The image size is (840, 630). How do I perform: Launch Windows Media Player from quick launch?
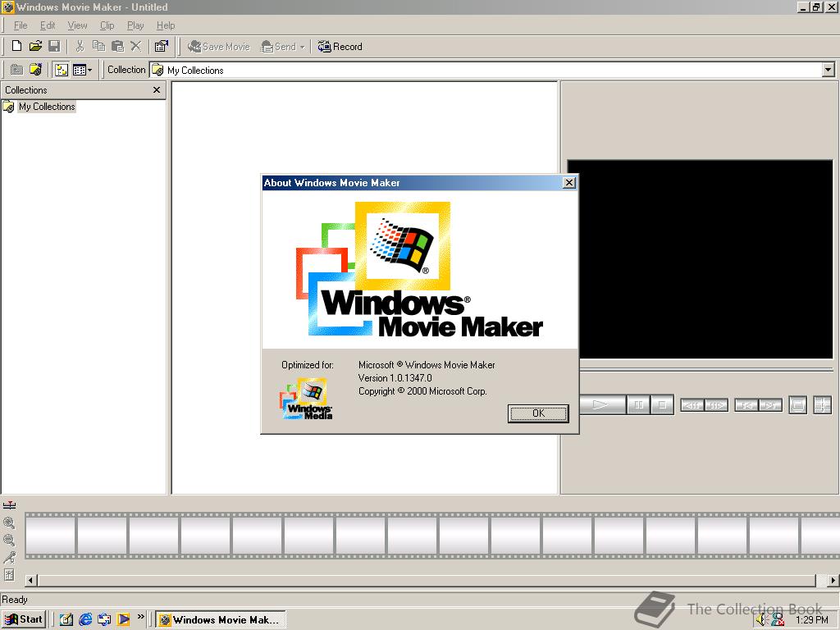123,619
